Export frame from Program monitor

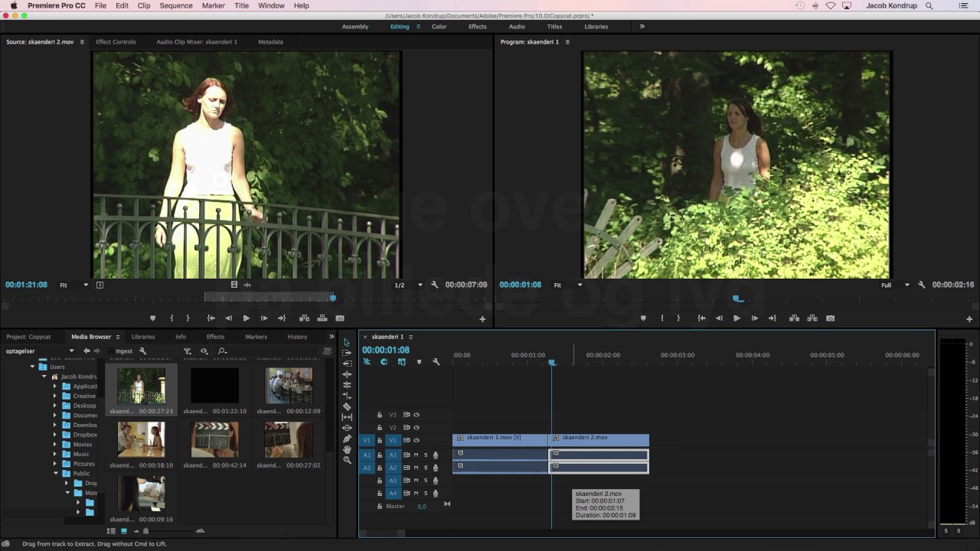830,318
